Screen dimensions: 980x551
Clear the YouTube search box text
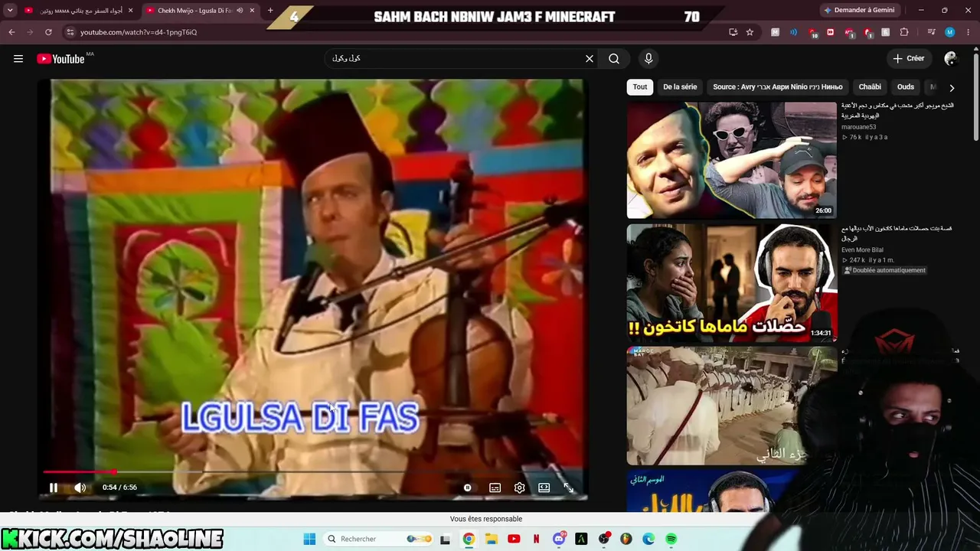590,59
